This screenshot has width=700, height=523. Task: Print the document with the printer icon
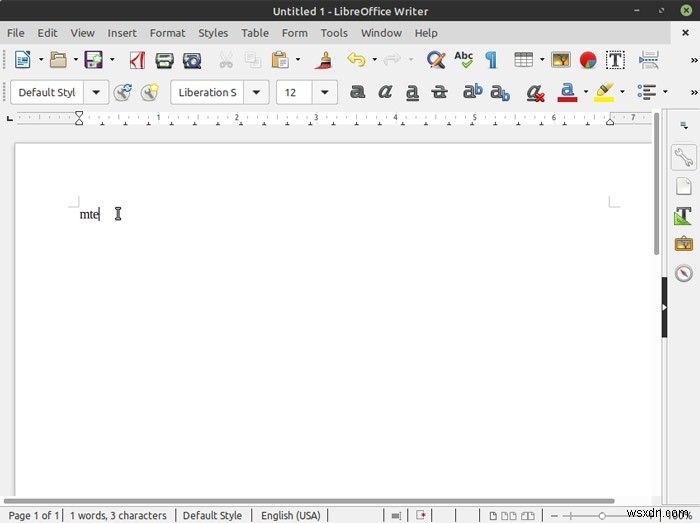coord(164,60)
